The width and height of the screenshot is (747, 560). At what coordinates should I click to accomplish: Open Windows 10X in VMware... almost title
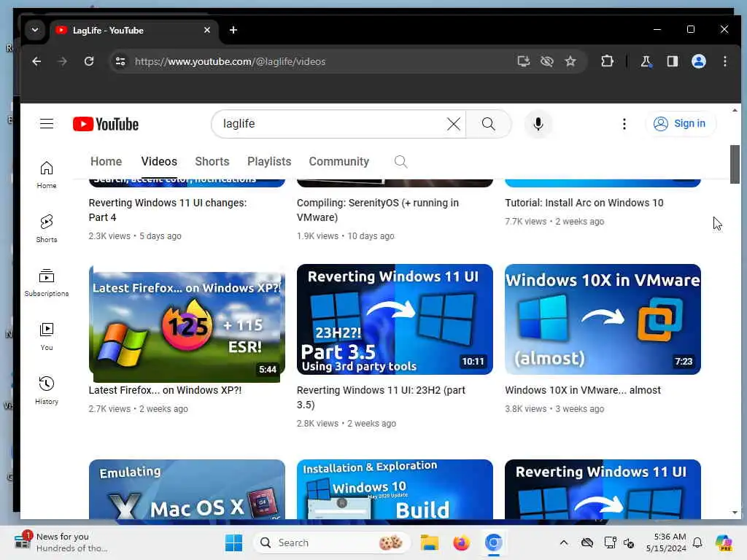coord(583,391)
